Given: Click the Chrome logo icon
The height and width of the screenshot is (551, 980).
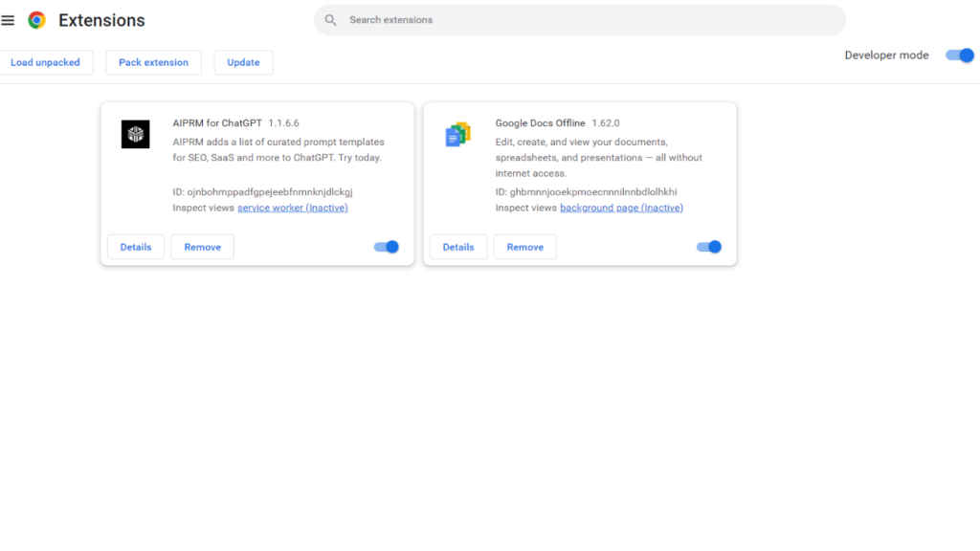Looking at the screenshot, I should 36,20.
